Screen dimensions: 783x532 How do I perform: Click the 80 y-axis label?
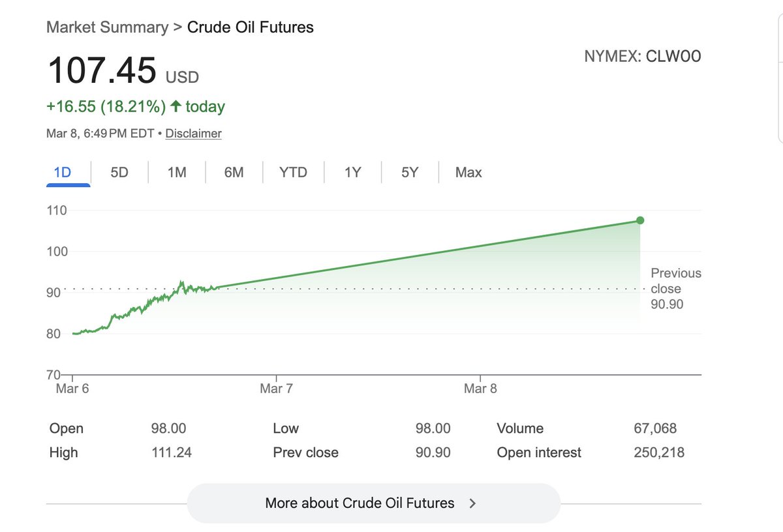tap(54, 334)
